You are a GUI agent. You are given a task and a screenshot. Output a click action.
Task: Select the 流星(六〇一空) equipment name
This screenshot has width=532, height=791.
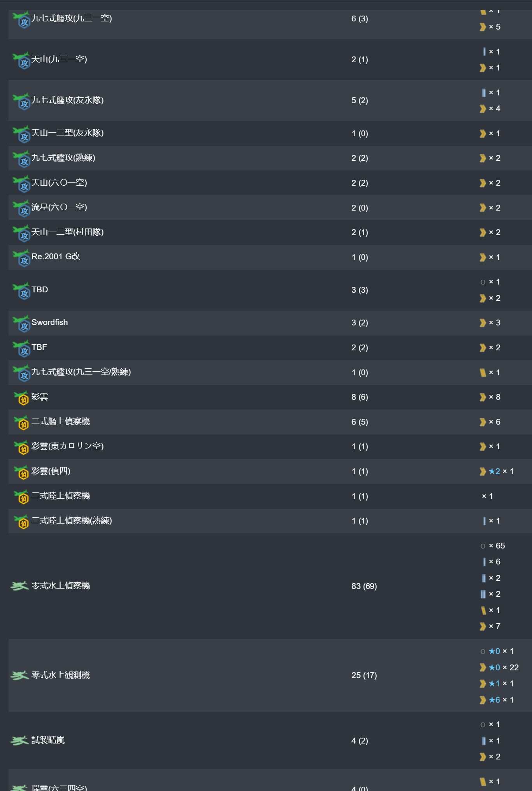point(59,207)
